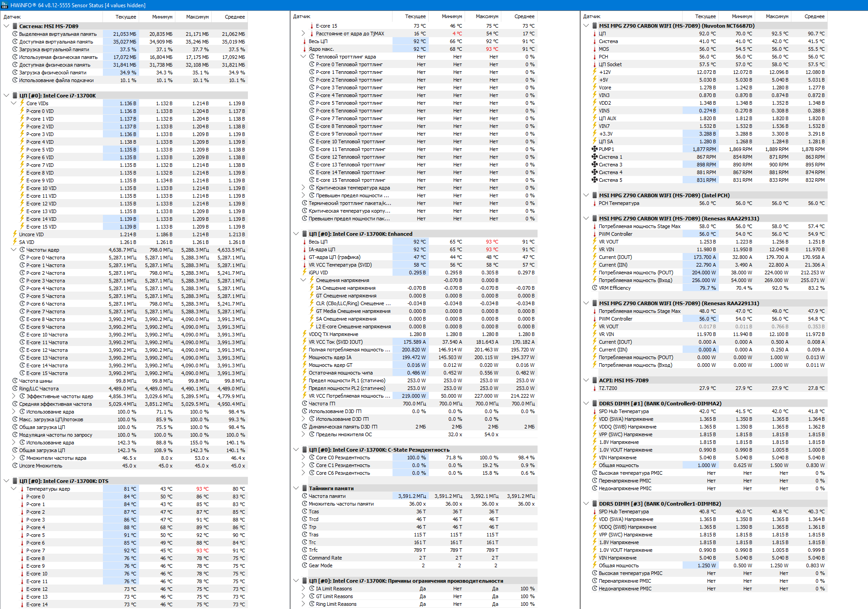Image resolution: width=868 pixels, height=609 pixels.
Task: Collapse the "Система: MSI MS-7D89" sensor group
Action: pyautogui.click(x=6, y=26)
